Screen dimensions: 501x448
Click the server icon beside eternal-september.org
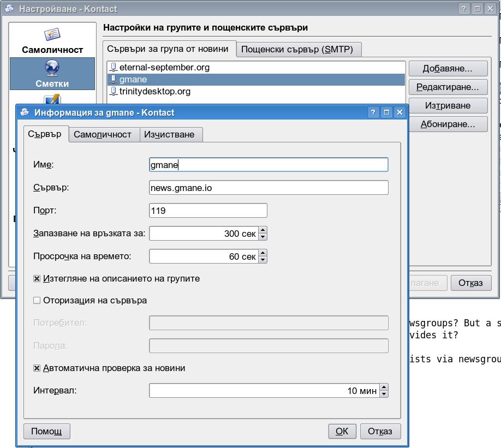(113, 67)
